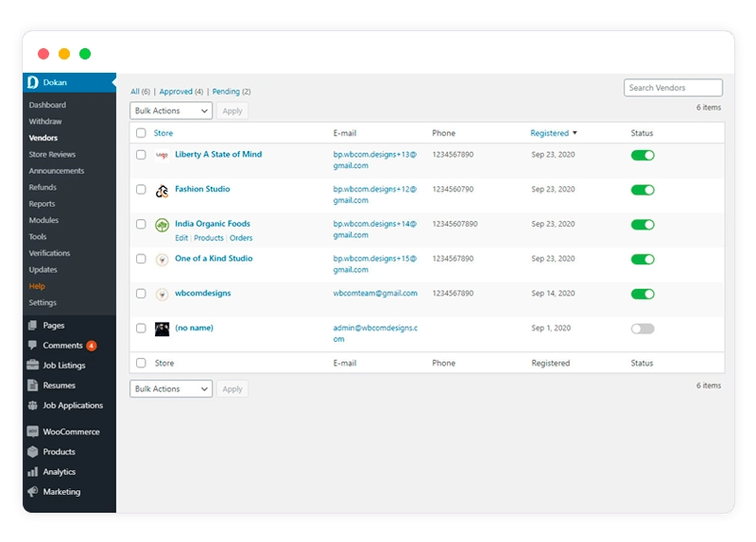This screenshot has height=542, width=756.
Task: Click the Search Vendors input field
Action: point(673,88)
